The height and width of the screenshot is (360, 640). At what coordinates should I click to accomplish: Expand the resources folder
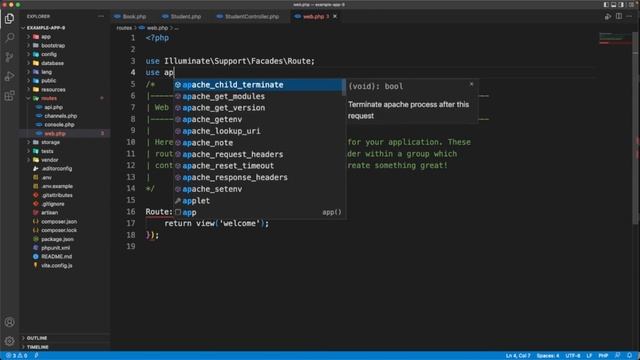tap(53, 89)
